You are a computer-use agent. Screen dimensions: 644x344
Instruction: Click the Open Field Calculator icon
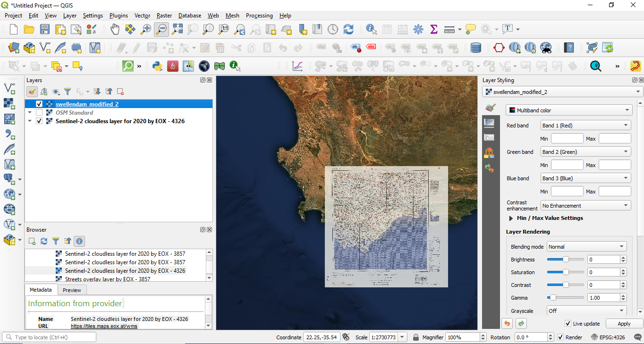tap(403, 29)
